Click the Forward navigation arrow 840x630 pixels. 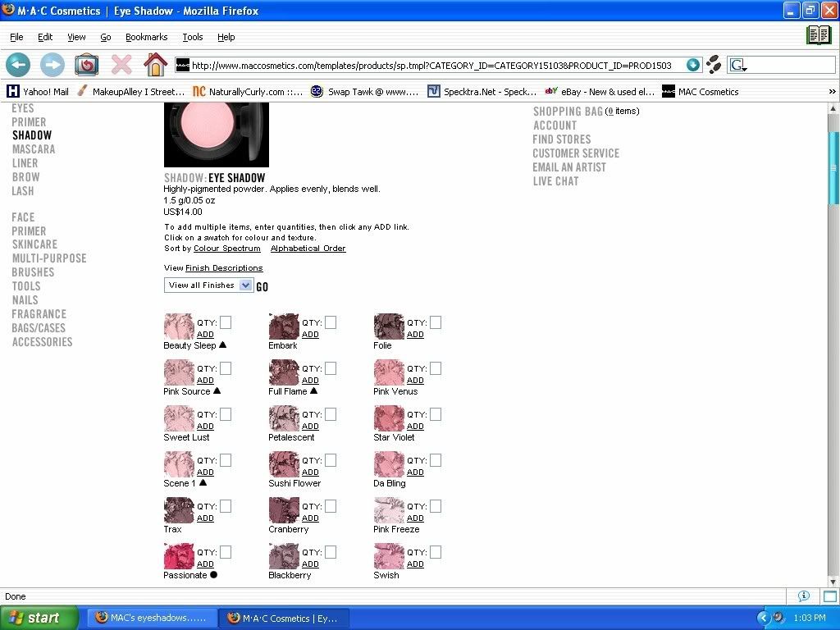coord(52,66)
